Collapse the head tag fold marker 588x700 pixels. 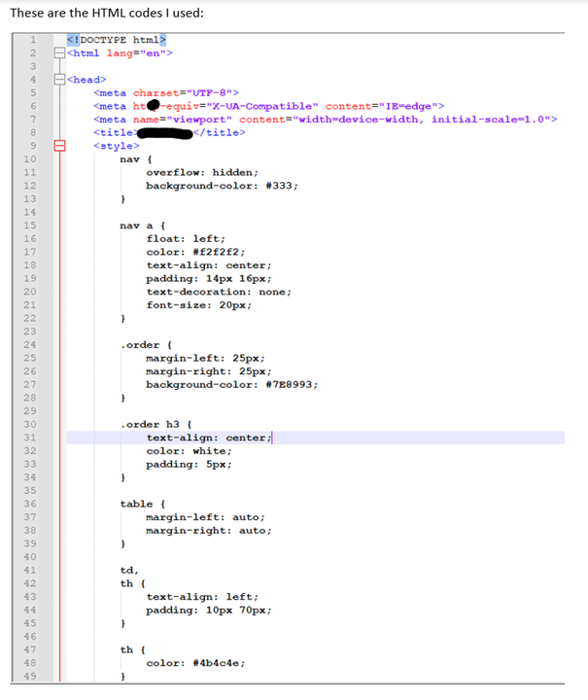click(60, 80)
